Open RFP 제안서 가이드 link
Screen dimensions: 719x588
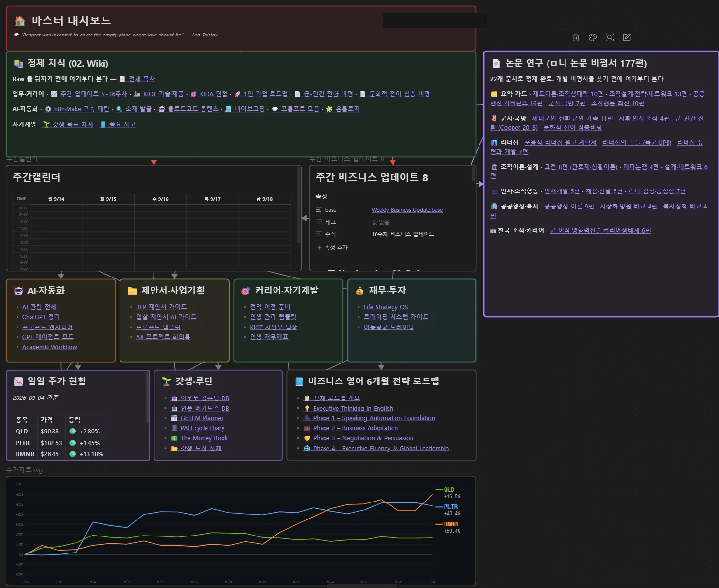click(161, 307)
